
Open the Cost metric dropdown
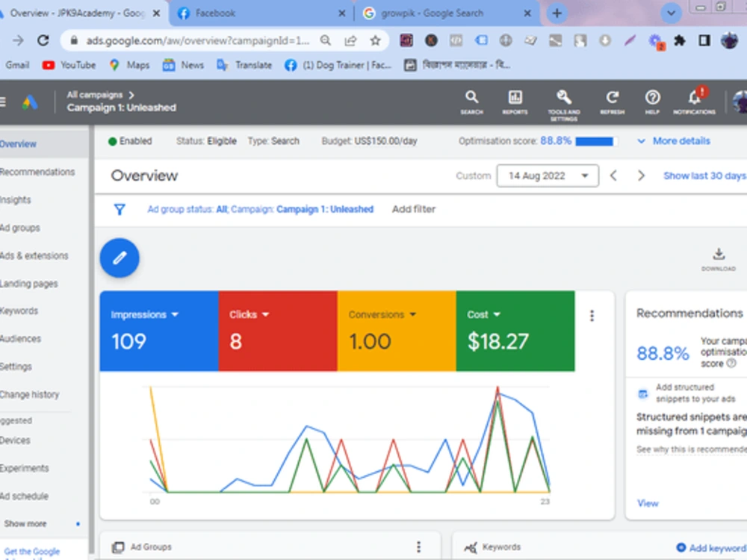pos(483,315)
